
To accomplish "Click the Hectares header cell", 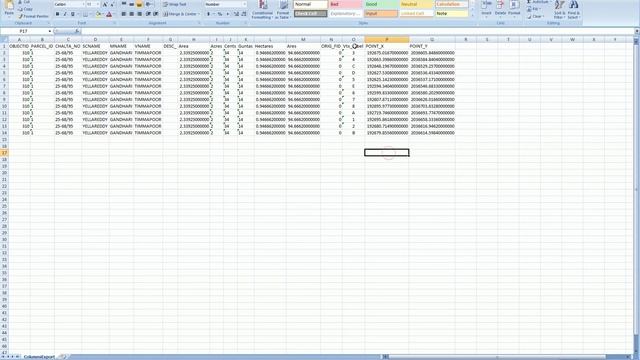I will coord(270,46).
